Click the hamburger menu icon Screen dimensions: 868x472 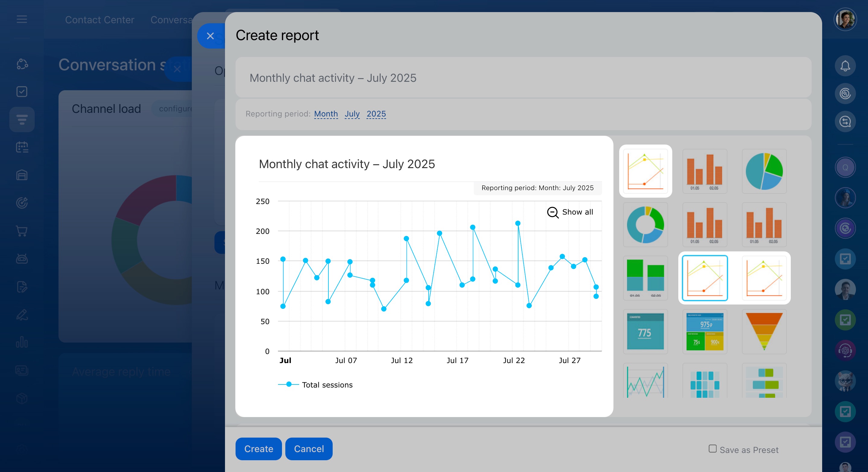point(22,19)
